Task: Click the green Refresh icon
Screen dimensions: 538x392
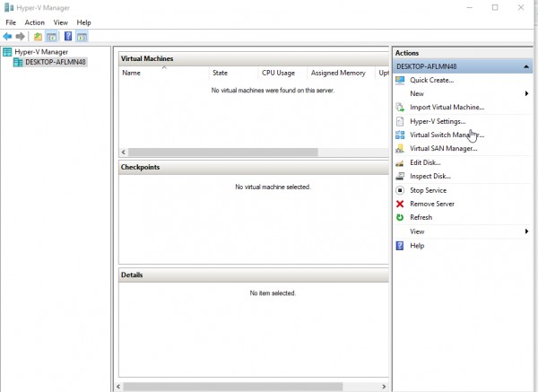Action: pos(400,217)
